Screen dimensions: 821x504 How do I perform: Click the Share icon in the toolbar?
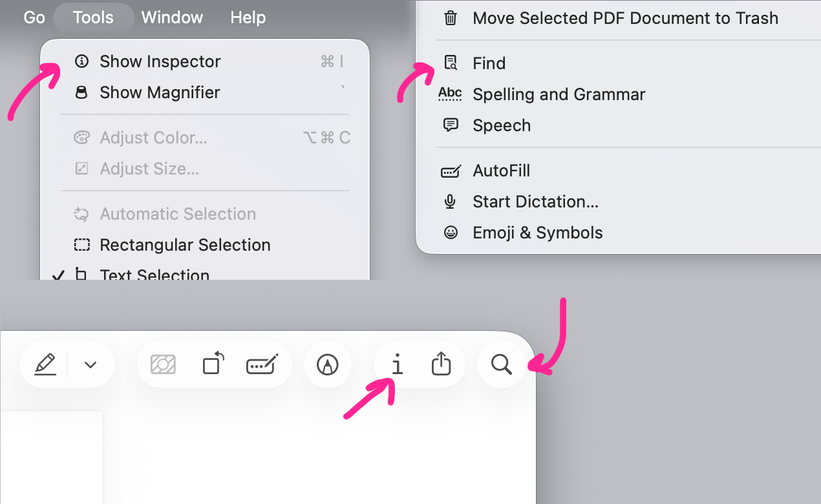click(x=441, y=364)
